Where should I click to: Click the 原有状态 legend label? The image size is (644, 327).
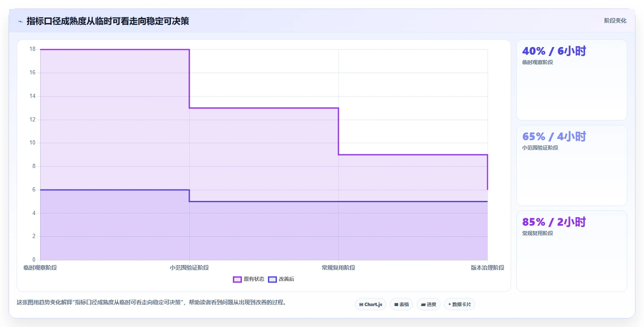pos(254,280)
